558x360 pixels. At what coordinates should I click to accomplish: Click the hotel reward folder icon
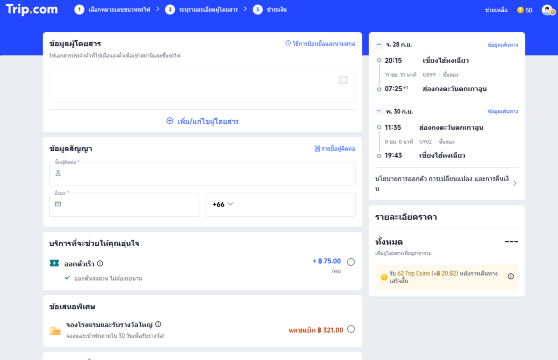(x=55, y=330)
